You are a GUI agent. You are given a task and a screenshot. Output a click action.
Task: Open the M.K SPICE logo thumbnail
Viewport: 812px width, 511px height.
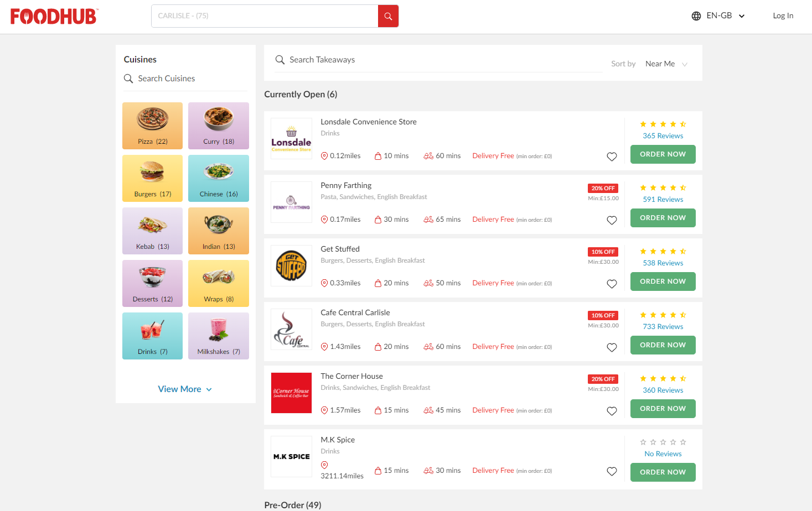click(291, 456)
